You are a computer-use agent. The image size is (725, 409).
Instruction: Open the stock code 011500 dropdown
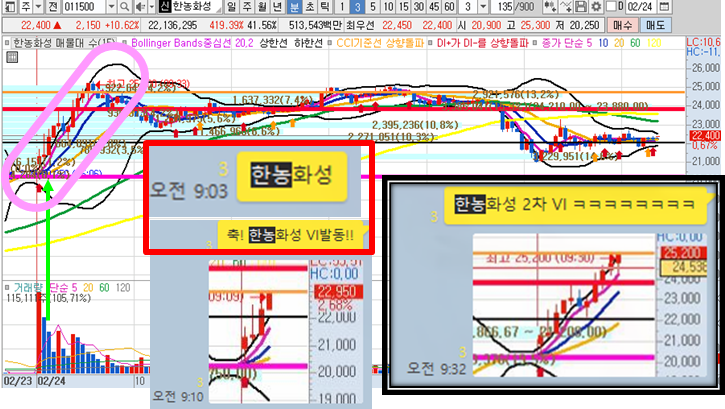pos(111,6)
